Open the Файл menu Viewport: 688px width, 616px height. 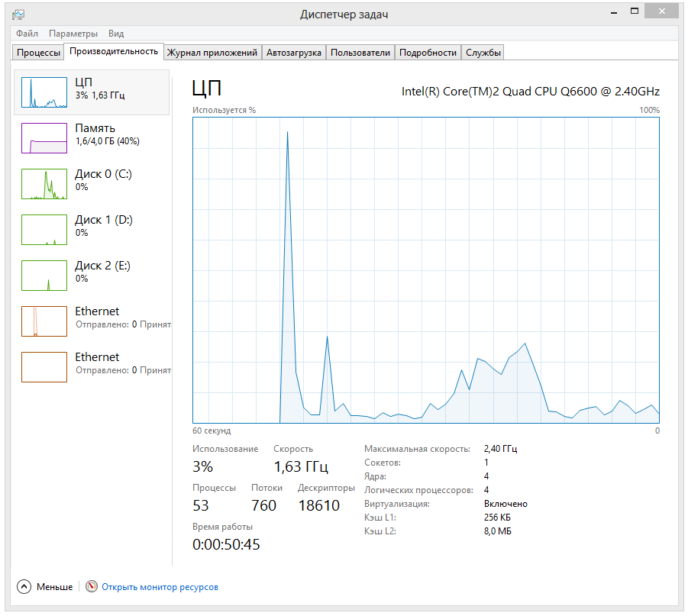(27, 34)
